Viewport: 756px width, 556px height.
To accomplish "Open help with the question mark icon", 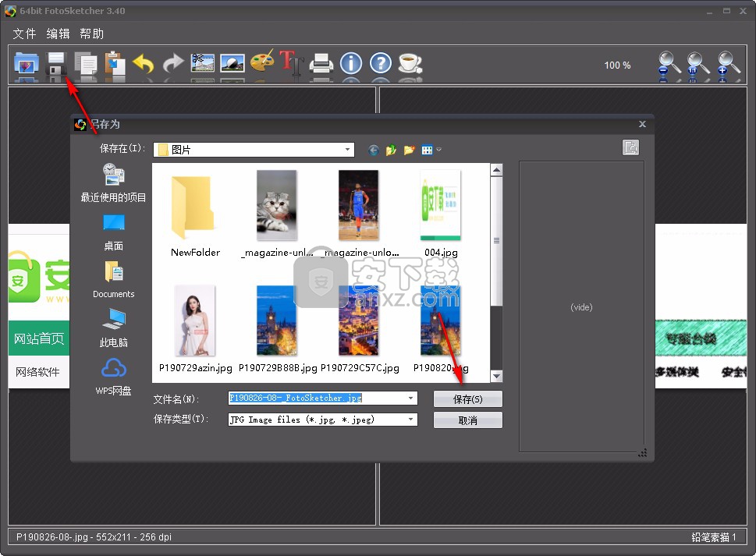I will [381, 63].
